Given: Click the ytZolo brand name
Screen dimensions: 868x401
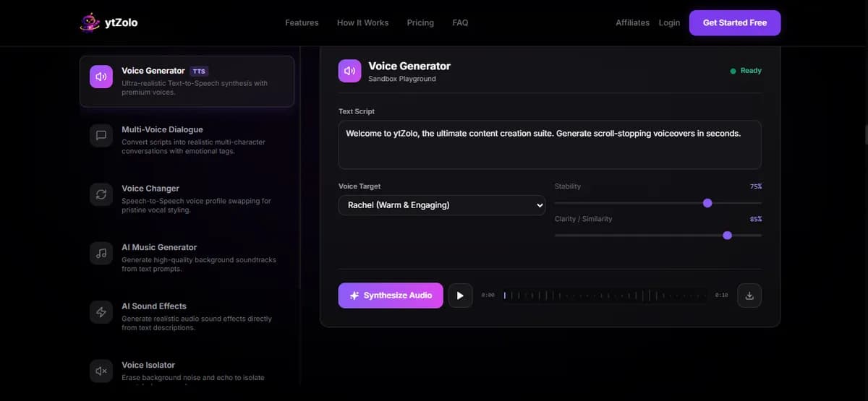Looking at the screenshot, I should [121, 22].
